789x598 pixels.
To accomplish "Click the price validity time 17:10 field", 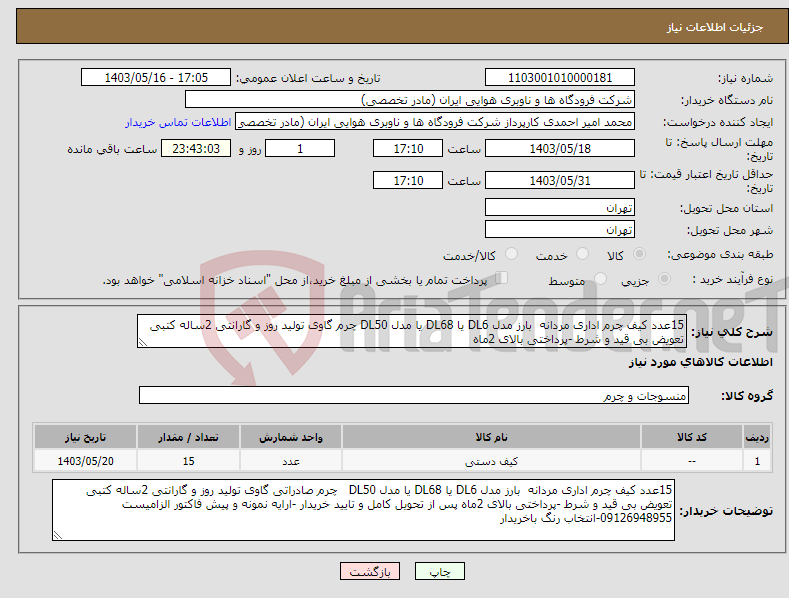I will (x=408, y=180).
